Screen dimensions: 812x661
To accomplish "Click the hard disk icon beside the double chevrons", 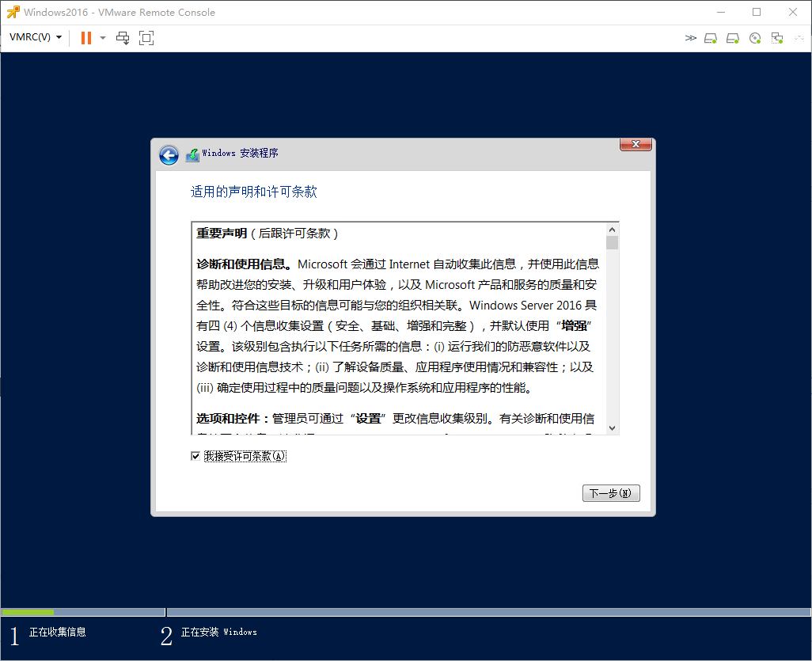I will coord(711,38).
